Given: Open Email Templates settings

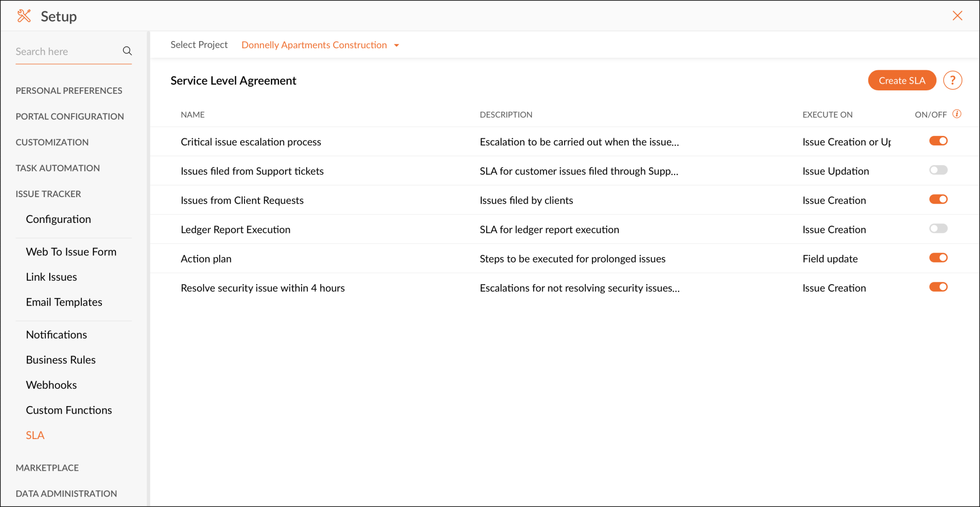Looking at the screenshot, I should pyautogui.click(x=64, y=302).
